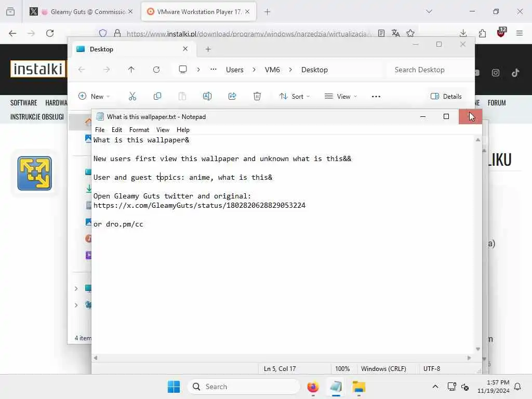Click Windows Start button
This screenshot has height=399, width=532.
click(174, 387)
